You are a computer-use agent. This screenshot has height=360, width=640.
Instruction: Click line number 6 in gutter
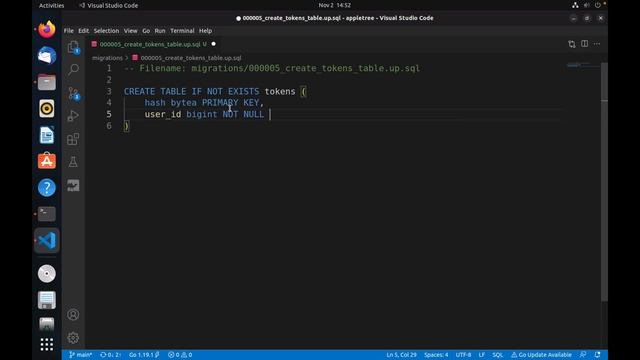[x=109, y=126]
